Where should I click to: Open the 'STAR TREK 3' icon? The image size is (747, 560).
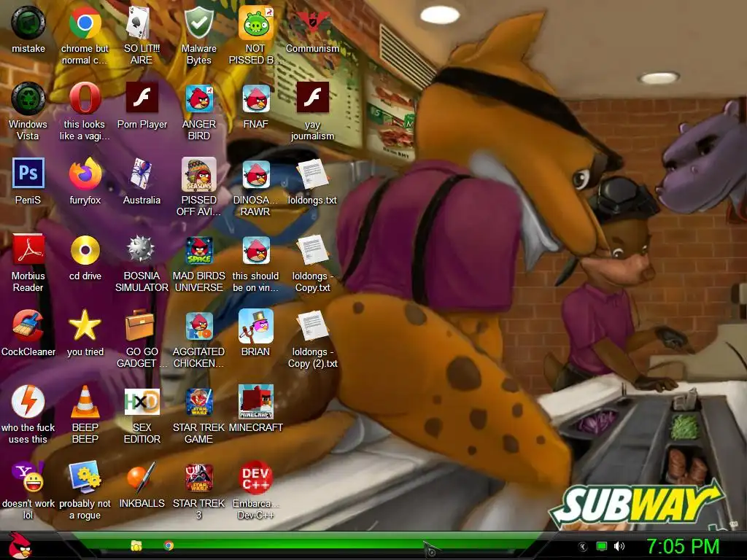(x=198, y=477)
